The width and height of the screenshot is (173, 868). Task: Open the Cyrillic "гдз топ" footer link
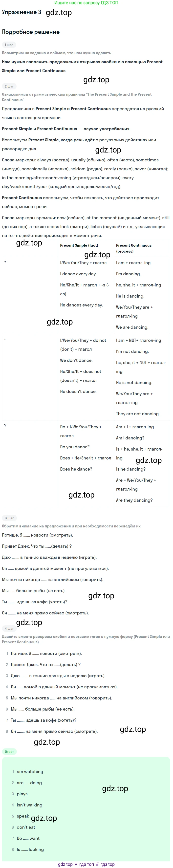point(86,864)
